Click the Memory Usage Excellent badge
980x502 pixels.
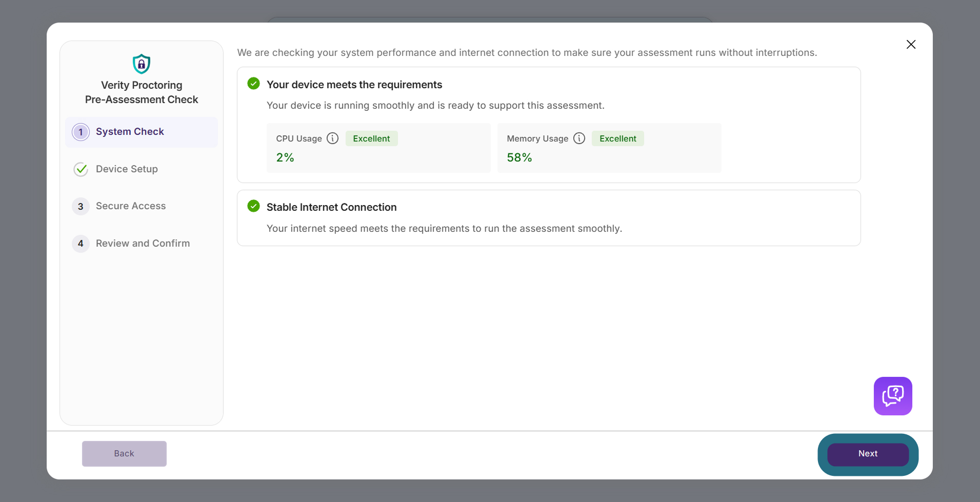tap(618, 138)
